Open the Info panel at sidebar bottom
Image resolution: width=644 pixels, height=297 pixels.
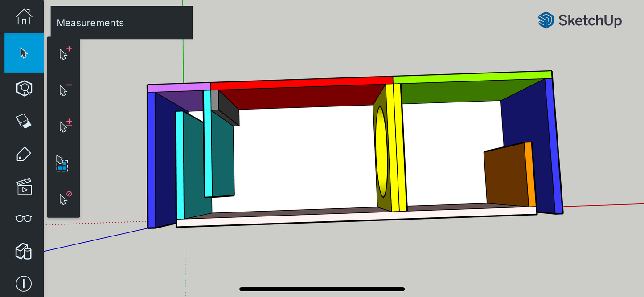(23, 283)
